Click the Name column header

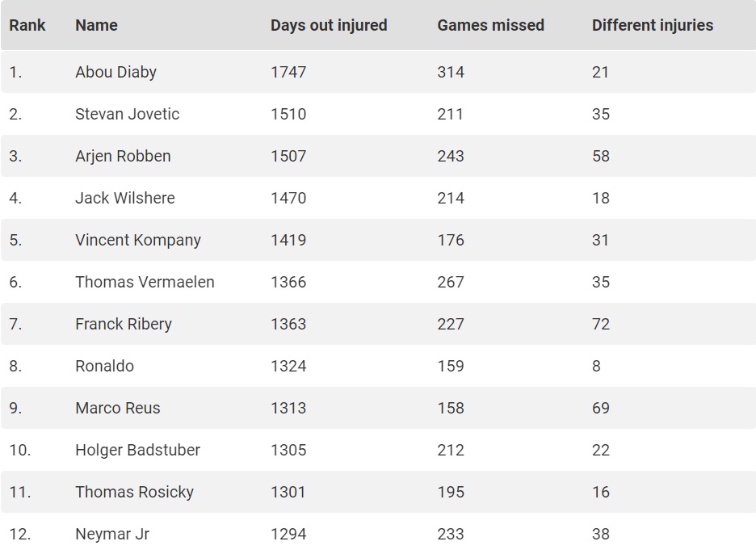click(96, 25)
